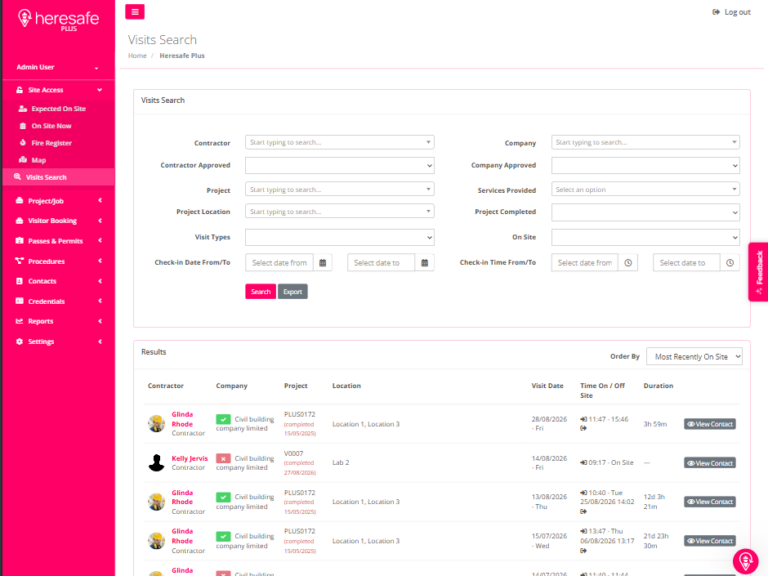This screenshot has width=768, height=576.
Task: Open the Services Provided dropdown
Action: tap(645, 190)
